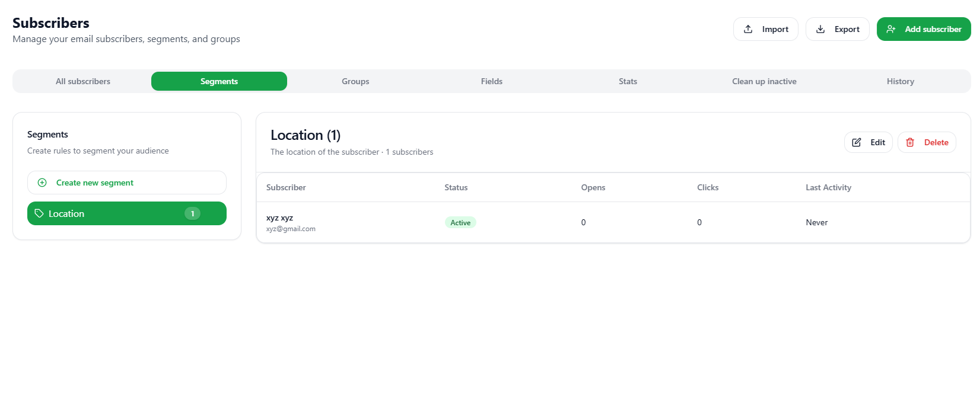Switch to the Groups tab
Screen dimensions: 980x406
(x=355, y=81)
